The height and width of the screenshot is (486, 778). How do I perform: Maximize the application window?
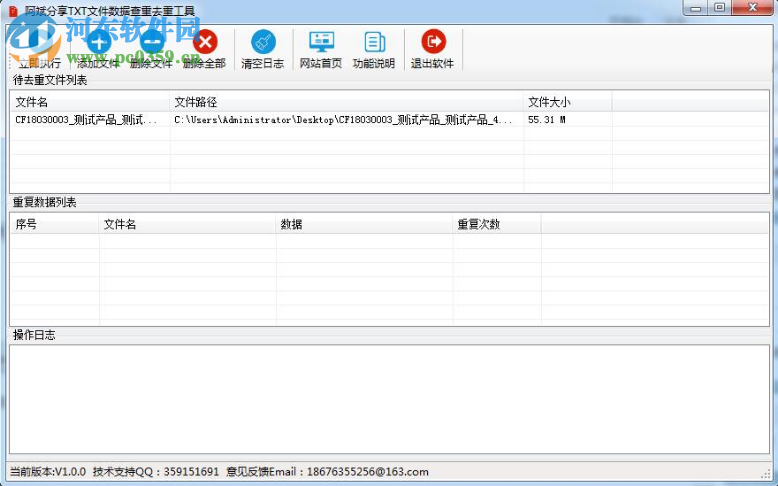click(x=719, y=7)
